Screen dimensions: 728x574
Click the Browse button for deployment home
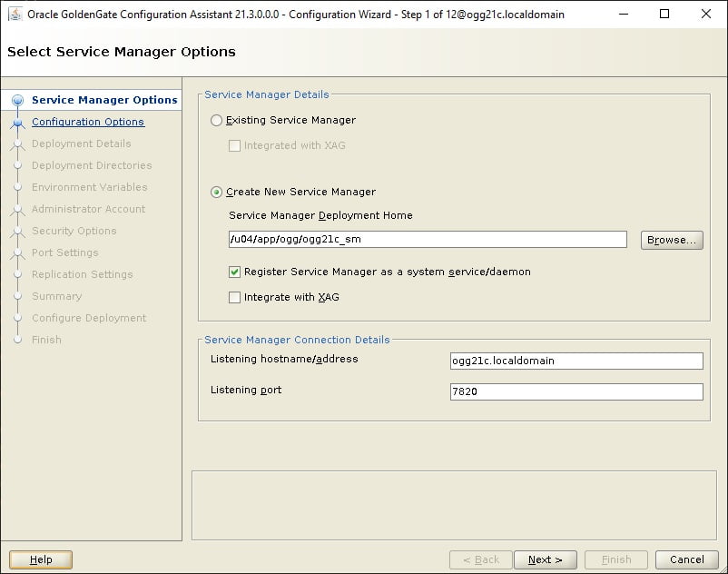point(672,240)
